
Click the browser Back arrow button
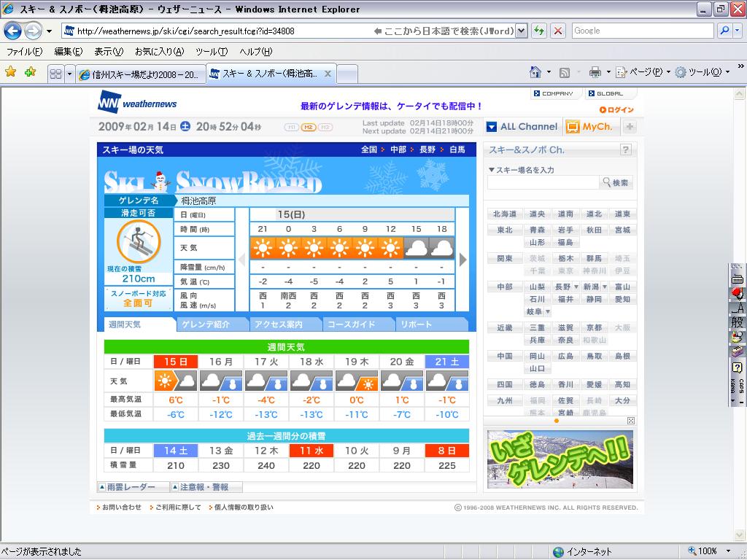(13, 31)
